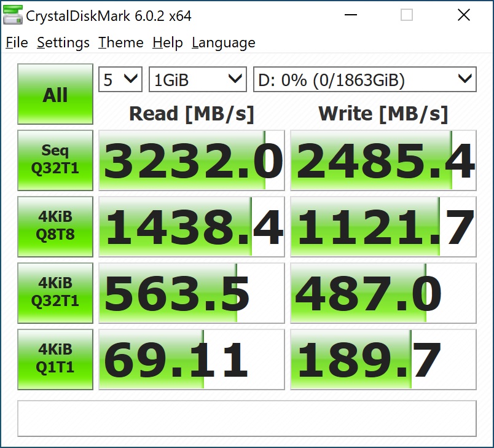Start the 4KiB Q1T1 test

pyautogui.click(x=55, y=360)
